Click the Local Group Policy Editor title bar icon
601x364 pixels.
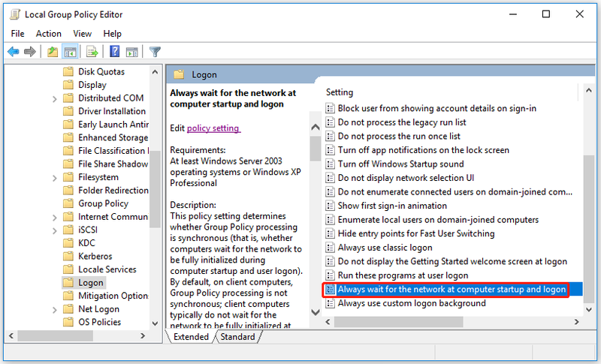pos(15,14)
